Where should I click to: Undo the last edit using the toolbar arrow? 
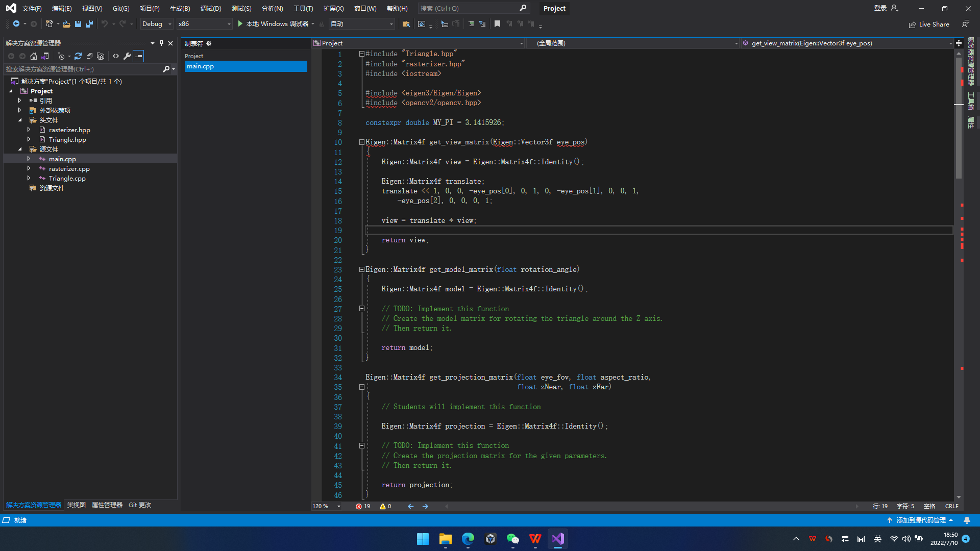106,24
